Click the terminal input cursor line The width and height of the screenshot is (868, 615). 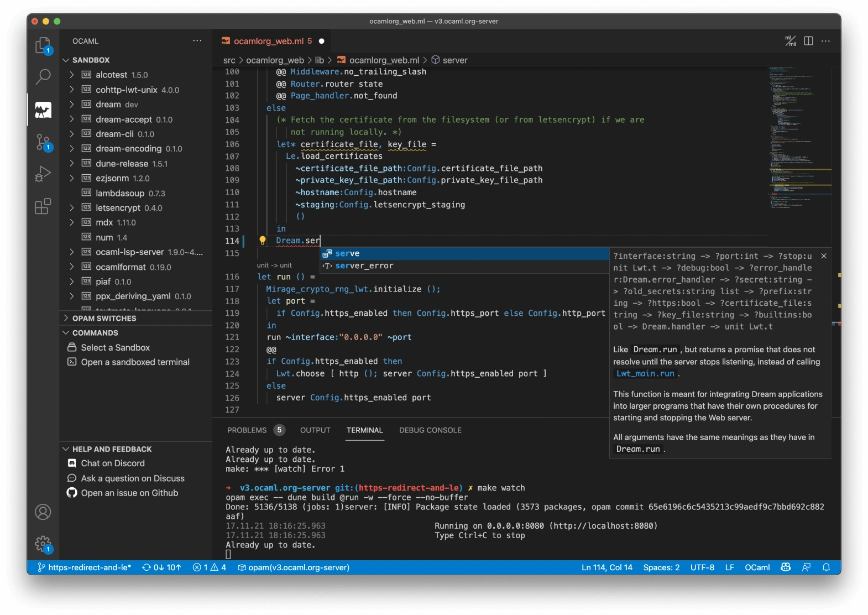[x=228, y=554]
